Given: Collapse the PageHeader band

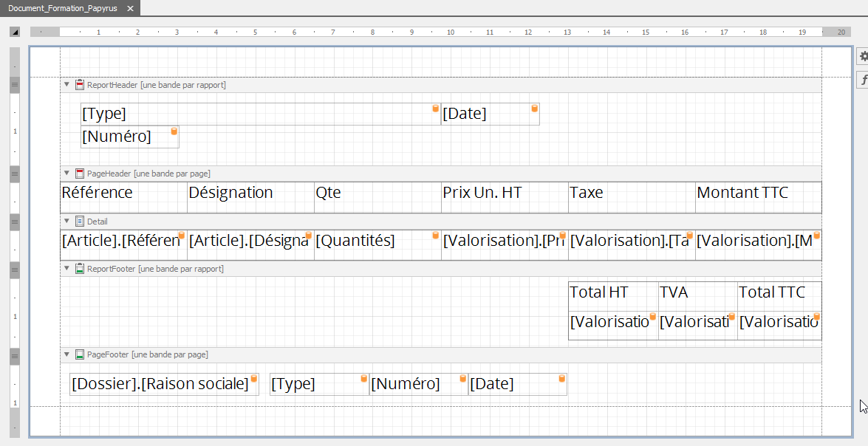Looking at the screenshot, I should click(66, 174).
